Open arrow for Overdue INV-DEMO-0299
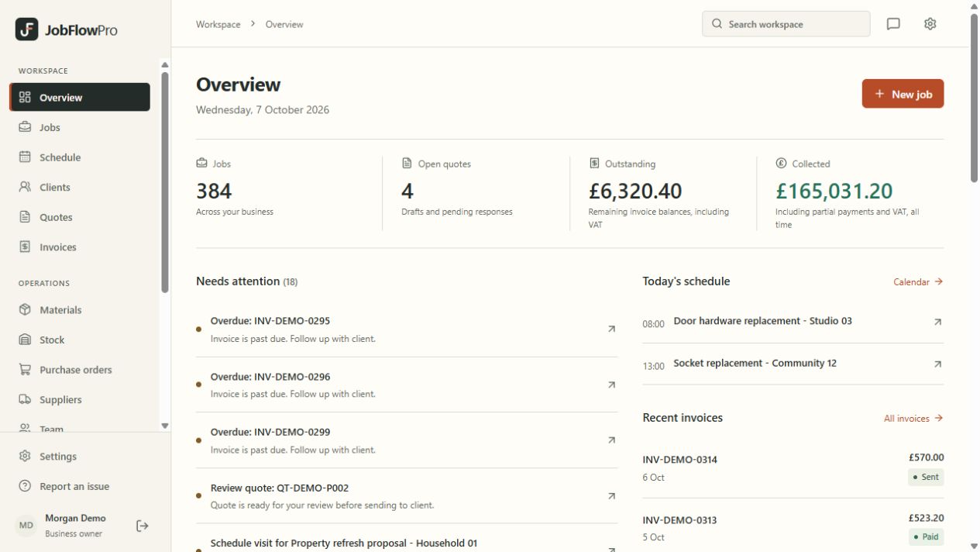This screenshot has height=552, width=980. tap(611, 440)
